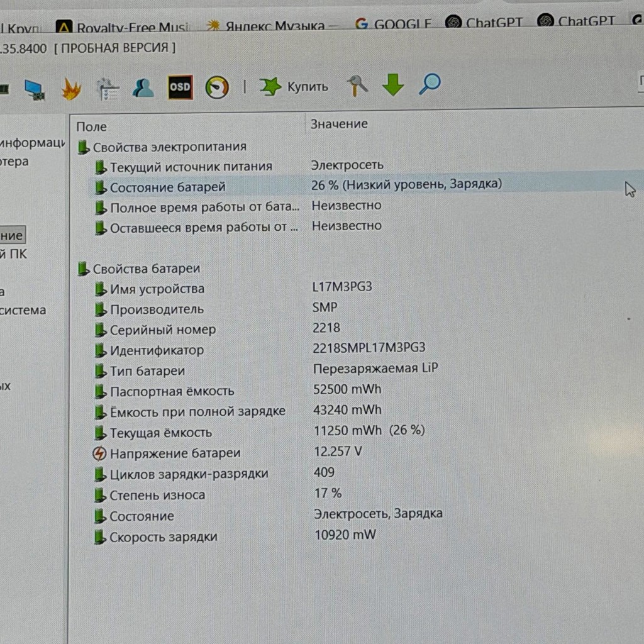The height and width of the screenshot is (644, 644).
Task: Click the value 43240 mWh
Action: pyautogui.click(x=347, y=409)
